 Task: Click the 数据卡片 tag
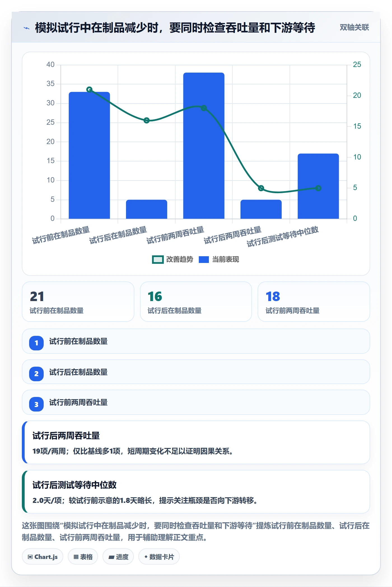(159, 557)
